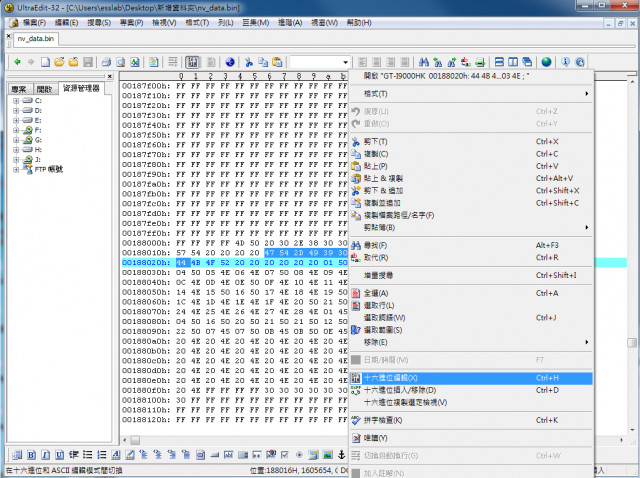Create a new file with the blank page icon

click(x=45, y=62)
